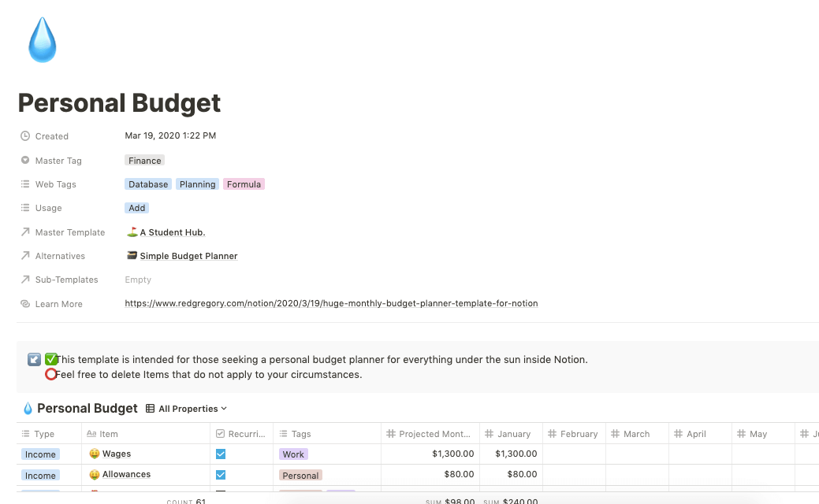Viewport: 819px width, 504px height.
Task: Open the February column menu
Action: click(x=573, y=433)
